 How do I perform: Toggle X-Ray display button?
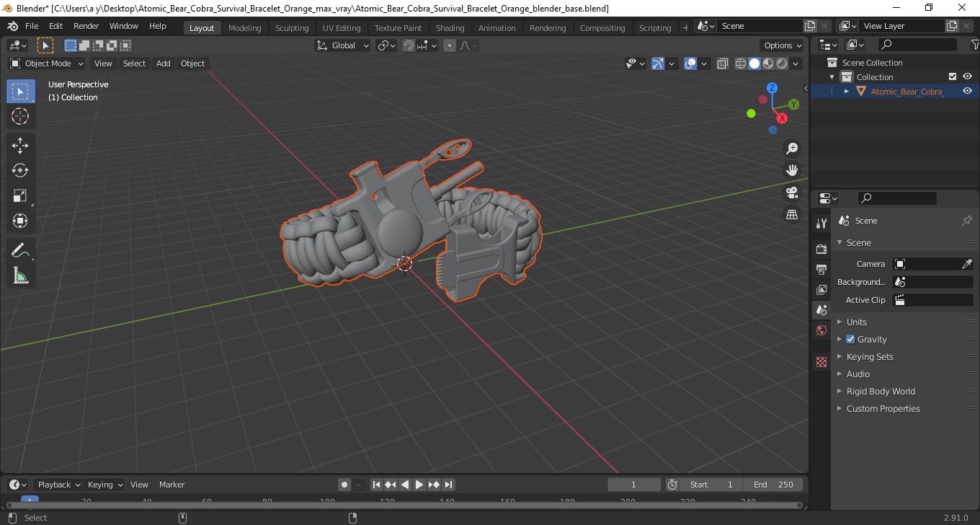[723, 63]
